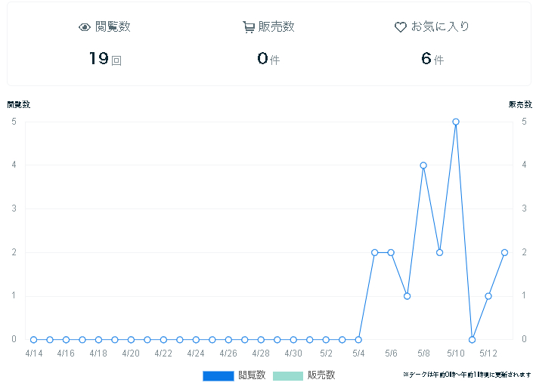Click the data point at 5/6
This screenshot has width=536, height=392.
(391, 252)
